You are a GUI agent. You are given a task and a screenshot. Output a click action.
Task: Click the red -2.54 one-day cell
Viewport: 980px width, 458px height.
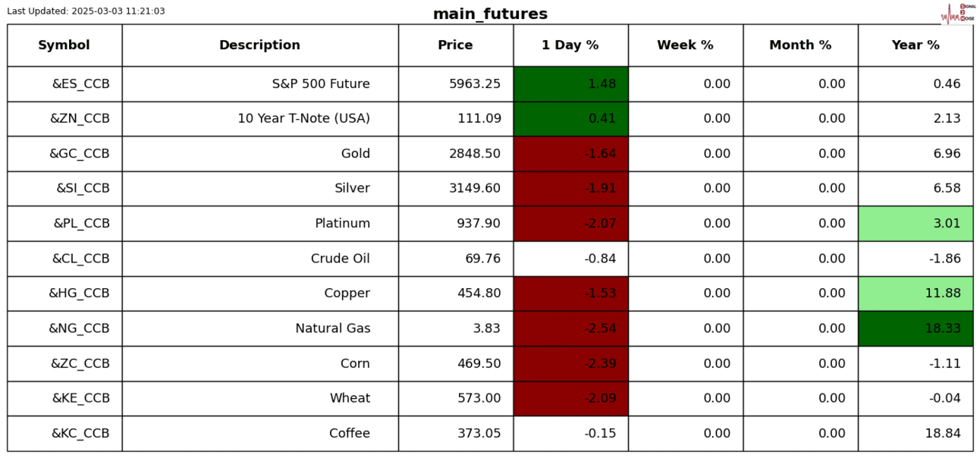click(x=570, y=328)
